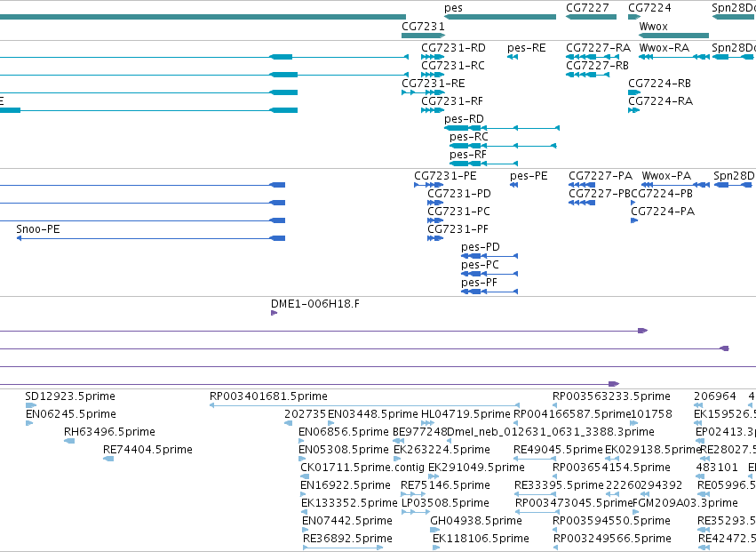
Task: Click the CG7227-PB protein feature
Action: pyautogui.click(x=582, y=204)
